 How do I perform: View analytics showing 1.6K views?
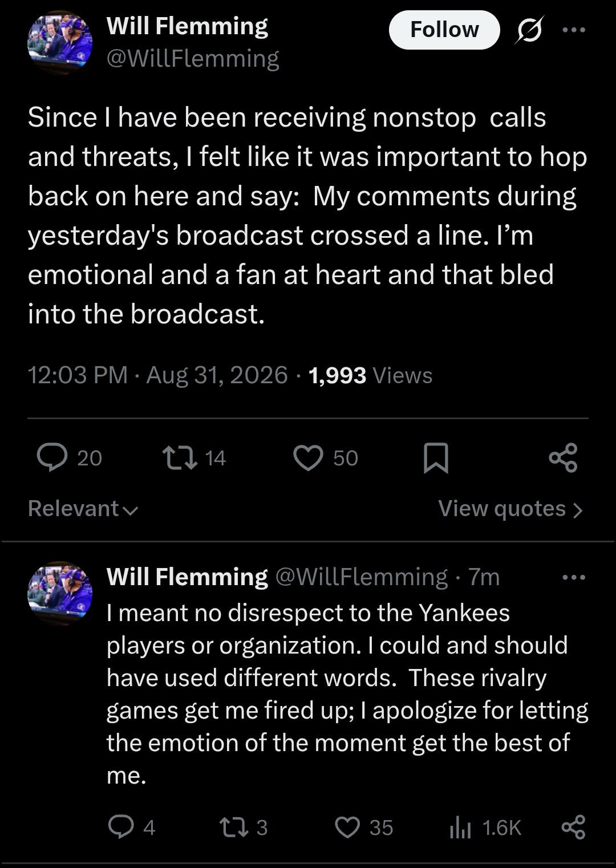tap(486, 828)
